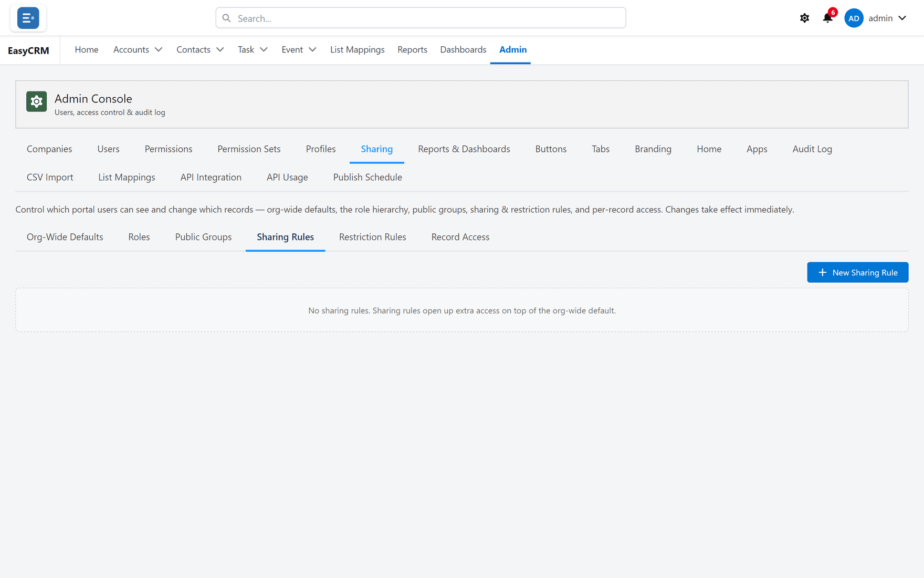Switch to Restriction Rules sub-tab

coord(373,237)
